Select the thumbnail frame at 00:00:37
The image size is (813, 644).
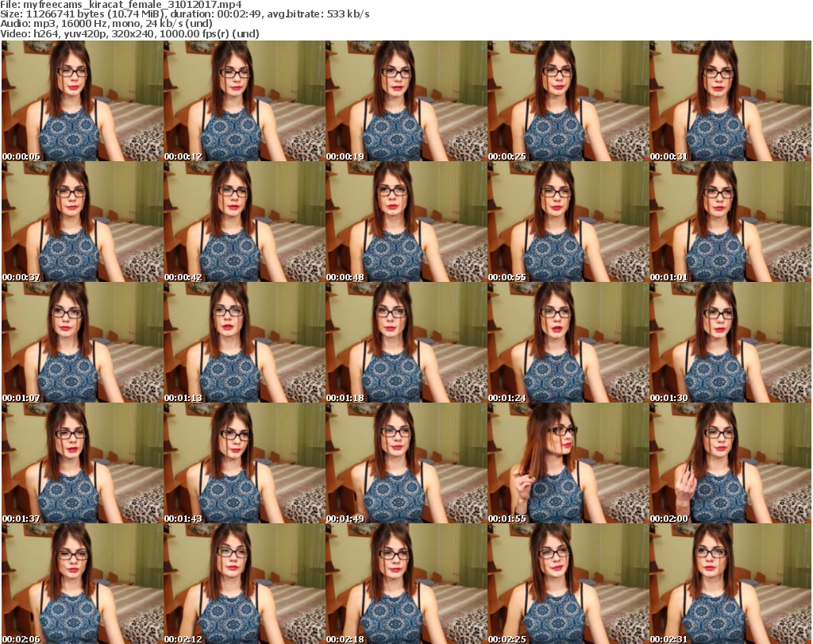(82, 222)
